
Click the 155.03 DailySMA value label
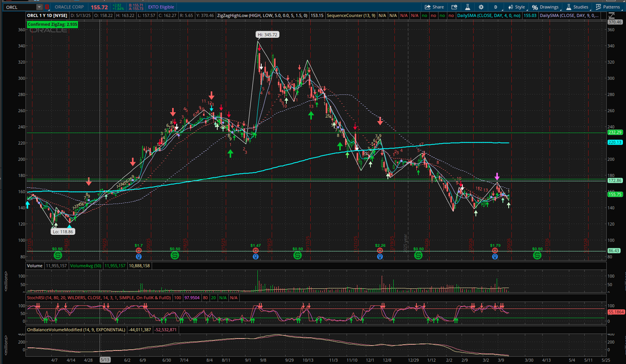point(531,16)
